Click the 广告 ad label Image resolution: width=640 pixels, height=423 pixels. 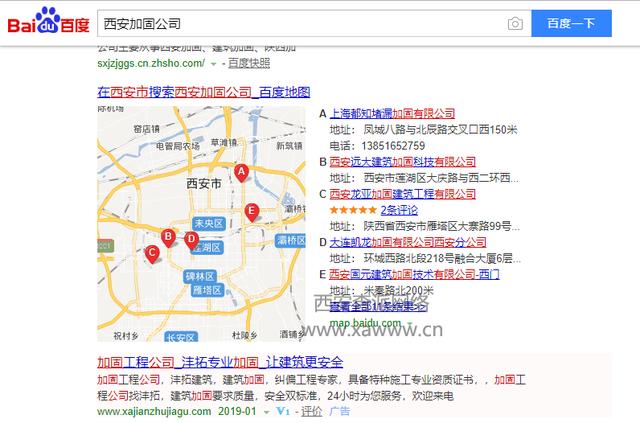[x=340, y=411]
